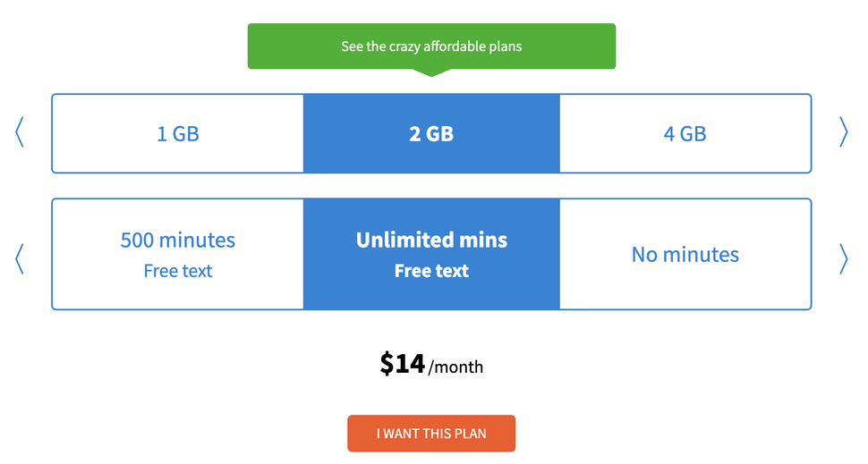Image resolution: width=868 pixels, height=464 pixels.
Task: Select the 500 minutes option
Action: (178, 254)
